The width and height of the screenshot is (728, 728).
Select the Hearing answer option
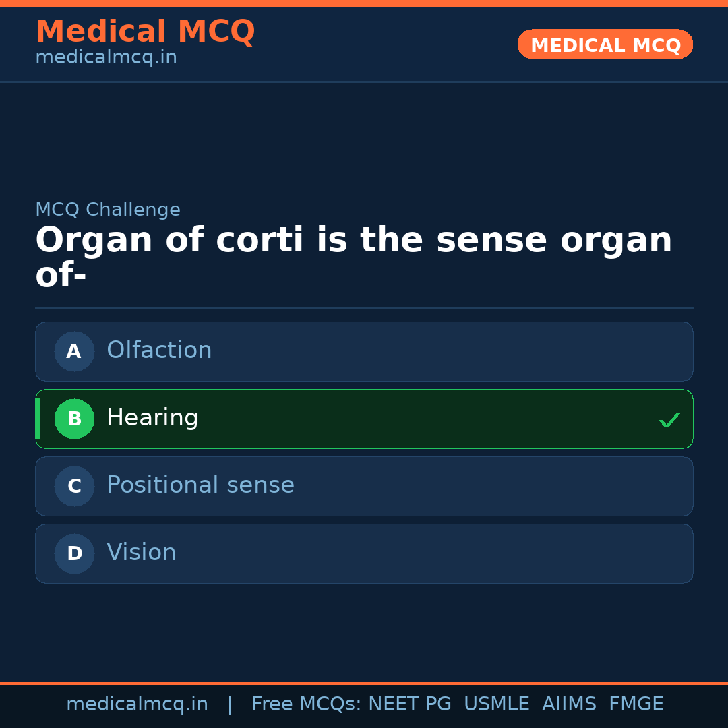tap(364, 419)
